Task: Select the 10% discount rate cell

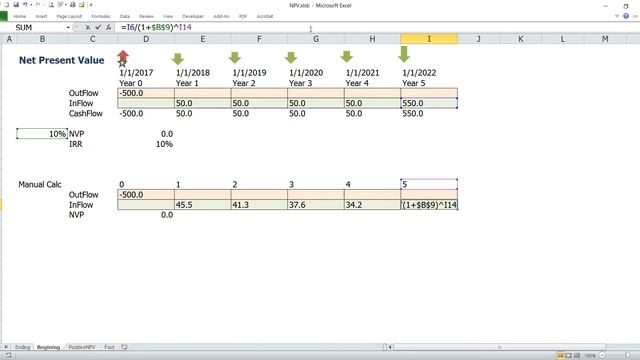Action: pyautogui.click(x=42, y=134)
